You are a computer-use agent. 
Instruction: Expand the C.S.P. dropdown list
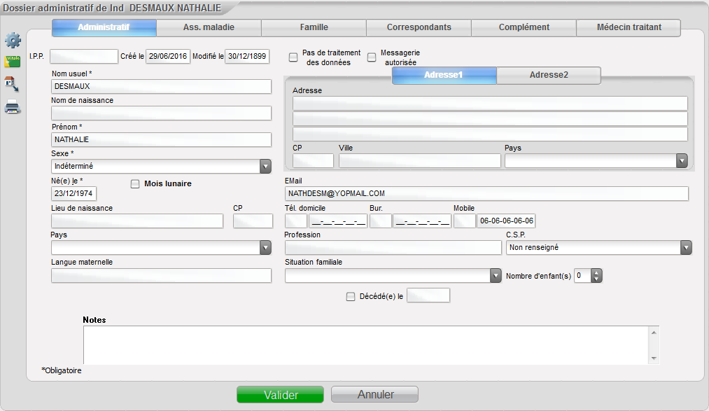point(686,247)
